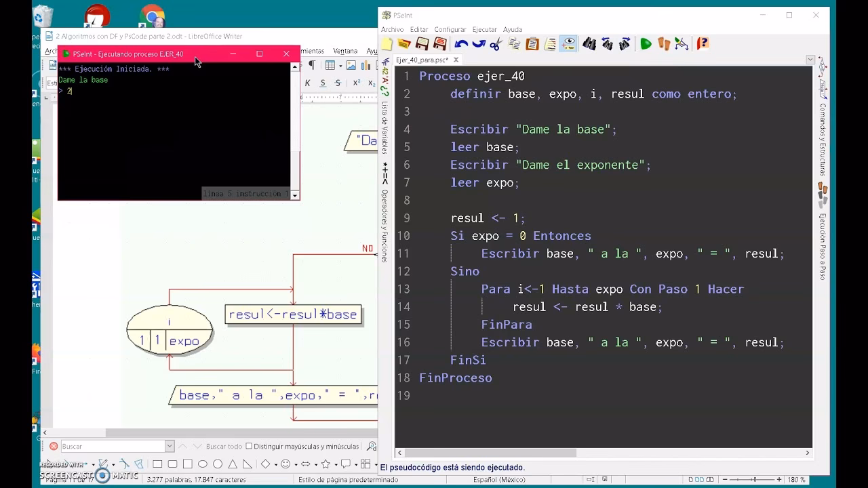Toggle strikethrough S button in Writer
Viewport: 868px width, 488px height.
point(338,83)
